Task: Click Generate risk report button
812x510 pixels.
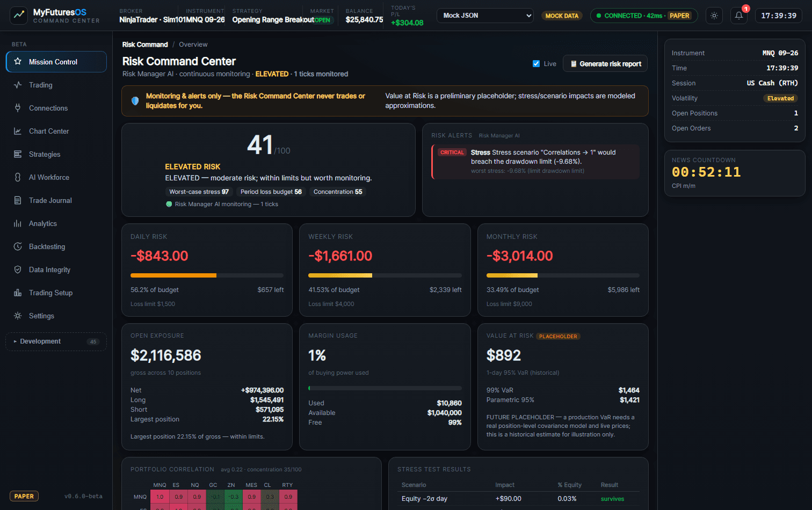Action: pos(605,63)
